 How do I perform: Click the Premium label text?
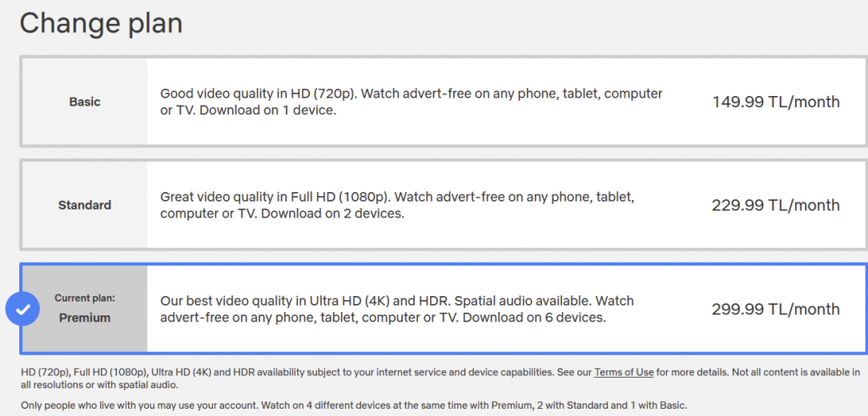85,318
